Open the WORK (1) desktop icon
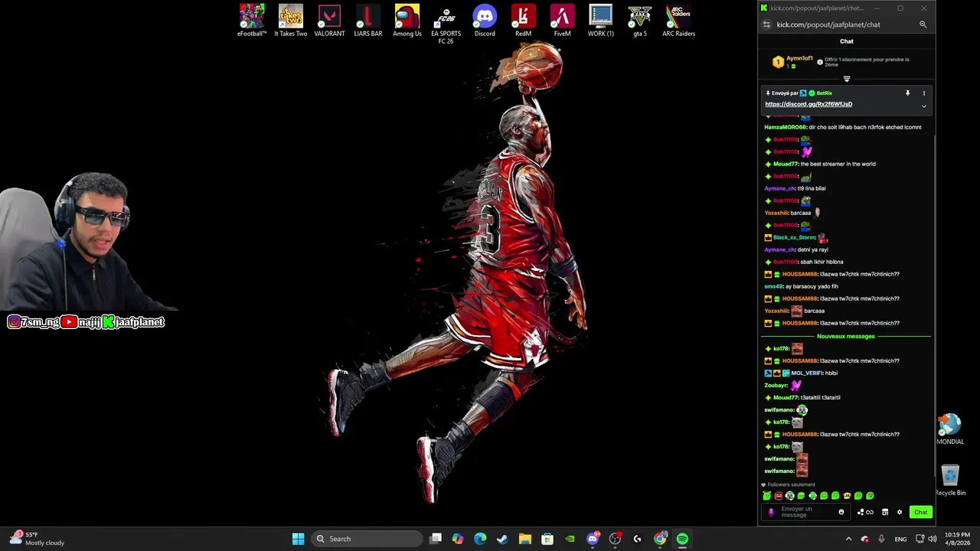Screen dimensions: 980x551 pyautogui.click(x=601, y=21)
